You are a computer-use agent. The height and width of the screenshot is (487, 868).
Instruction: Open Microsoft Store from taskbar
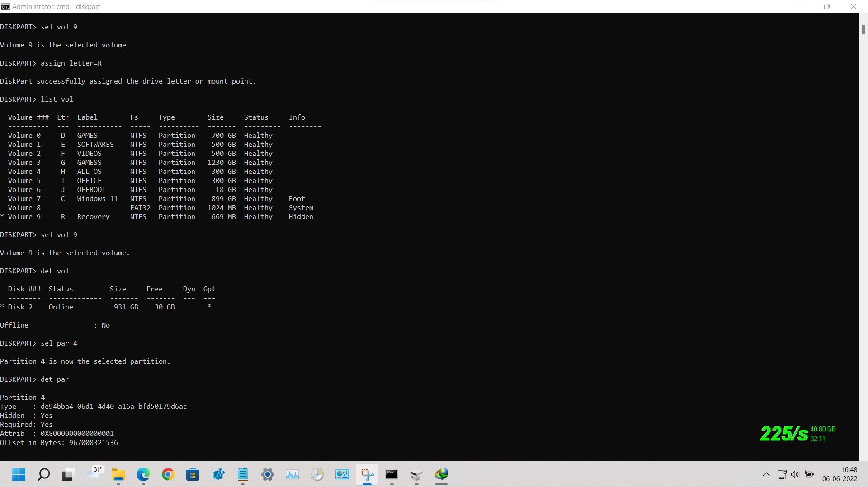193,474
